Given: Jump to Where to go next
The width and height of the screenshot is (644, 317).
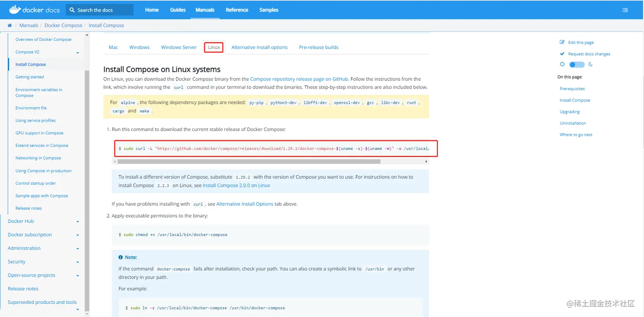Looking at the screenshot, I should 576,135.
